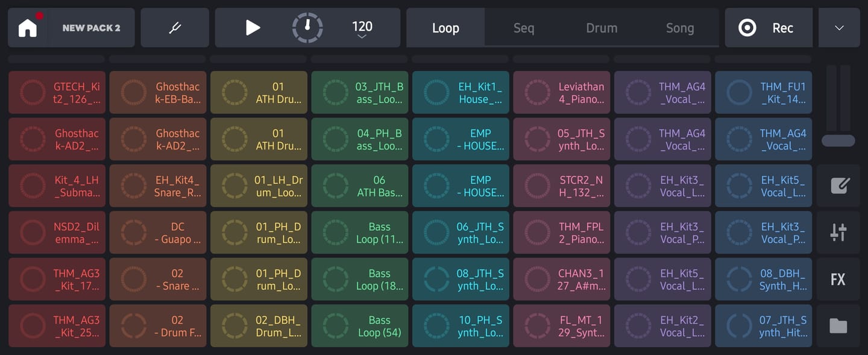
Task: Trigger CHAN3_127_A#m pad
Action: coord(562,280)
